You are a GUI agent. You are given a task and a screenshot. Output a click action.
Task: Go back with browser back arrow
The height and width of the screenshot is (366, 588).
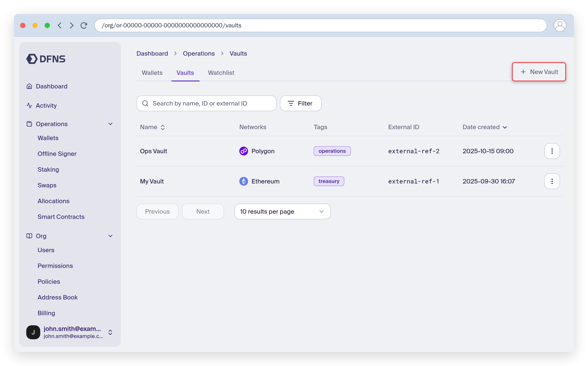(x=59, y=25)
